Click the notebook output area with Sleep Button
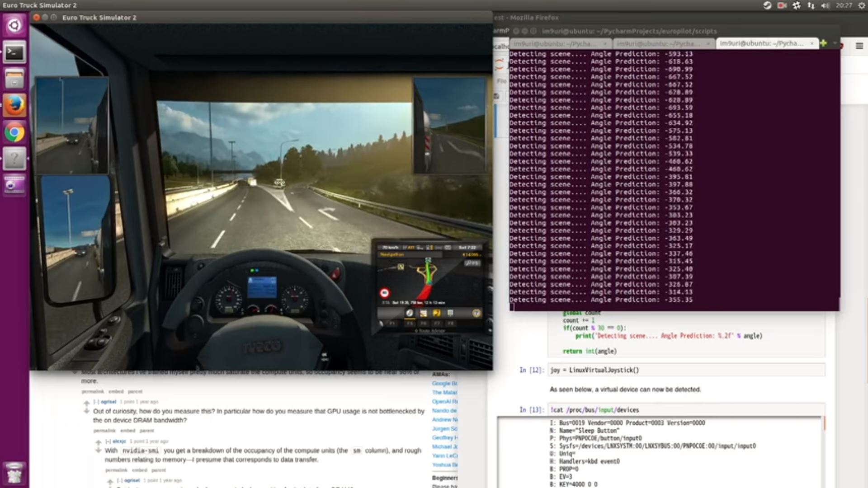This screenshot has width=868, height=488. click(659, 452)
